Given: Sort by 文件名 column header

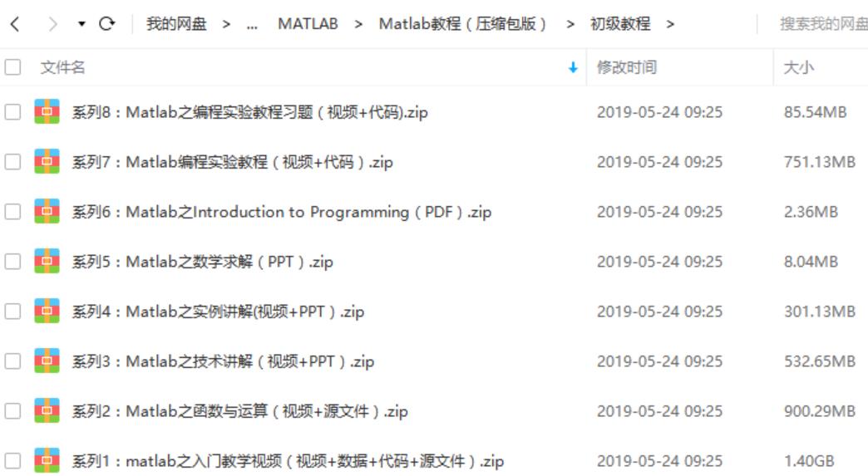Looking at the screenshot, I should point(63,67).
